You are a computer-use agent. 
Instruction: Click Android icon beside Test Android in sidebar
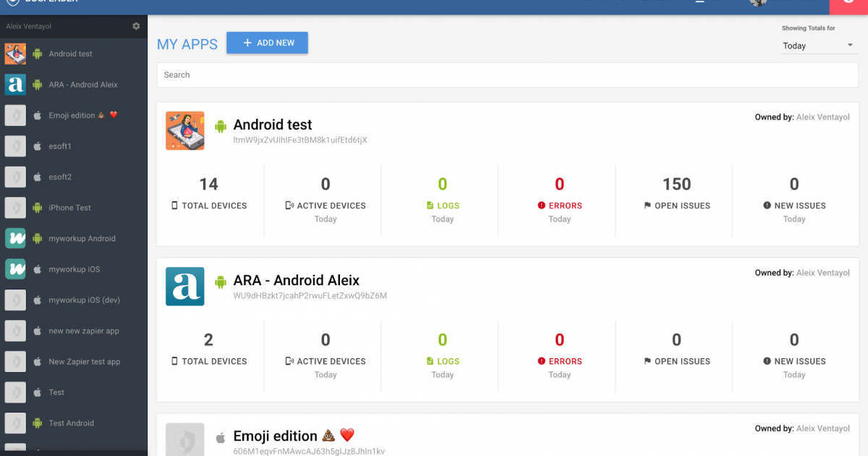(x=38, y=423)
